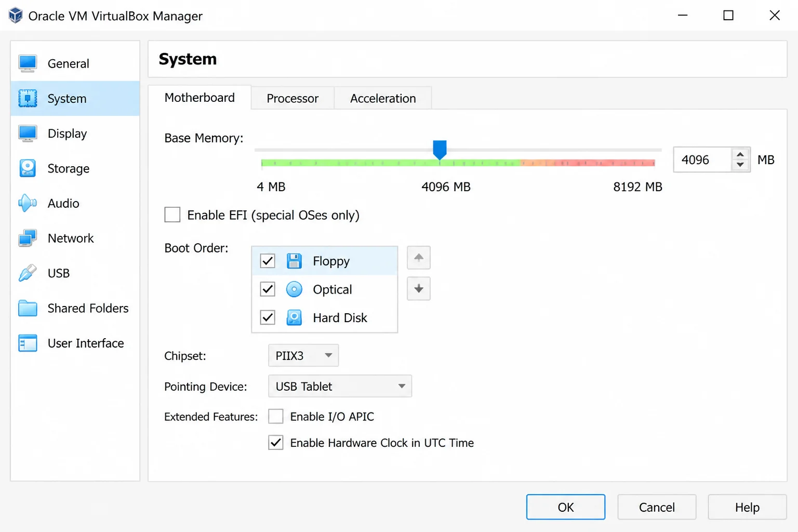Screen dimensions: 798x532
Task: Open USB settings category
Action: click(x=75, y=273)
